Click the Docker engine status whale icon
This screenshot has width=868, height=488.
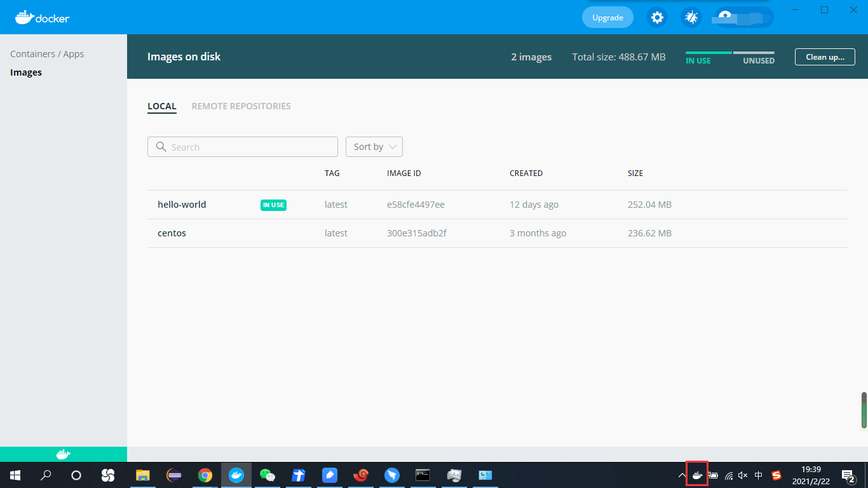(63, 454)
